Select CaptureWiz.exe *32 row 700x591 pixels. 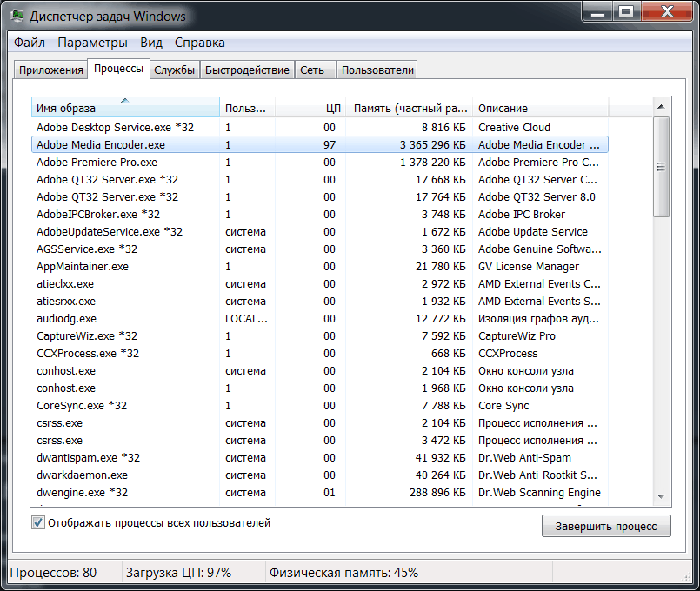(x=320, y=335)
